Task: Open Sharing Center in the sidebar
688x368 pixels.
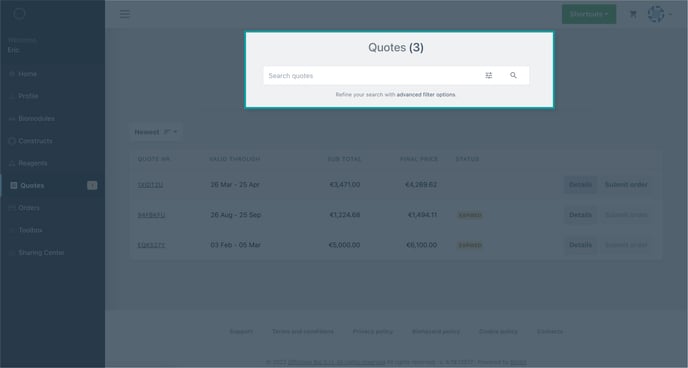Action: [41, 253]
